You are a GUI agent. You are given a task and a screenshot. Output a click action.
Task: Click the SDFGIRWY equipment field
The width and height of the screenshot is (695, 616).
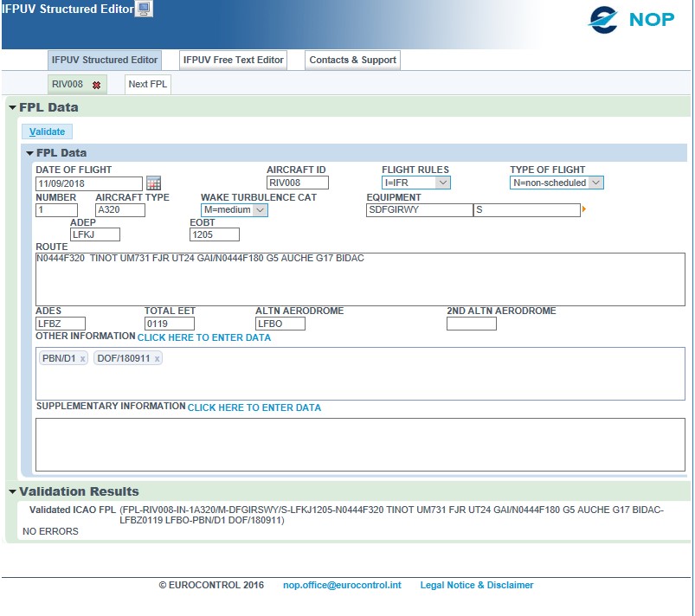pos(420,209)
